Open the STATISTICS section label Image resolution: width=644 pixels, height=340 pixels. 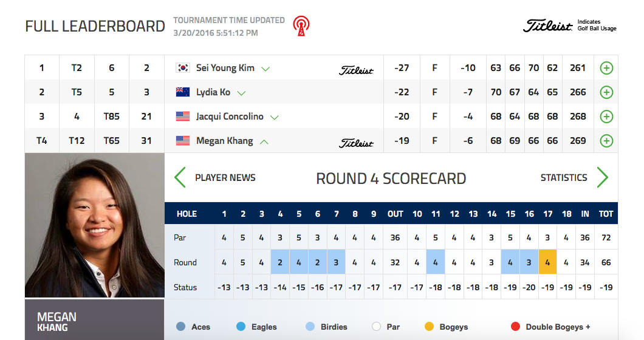click(x=564, y=178)
